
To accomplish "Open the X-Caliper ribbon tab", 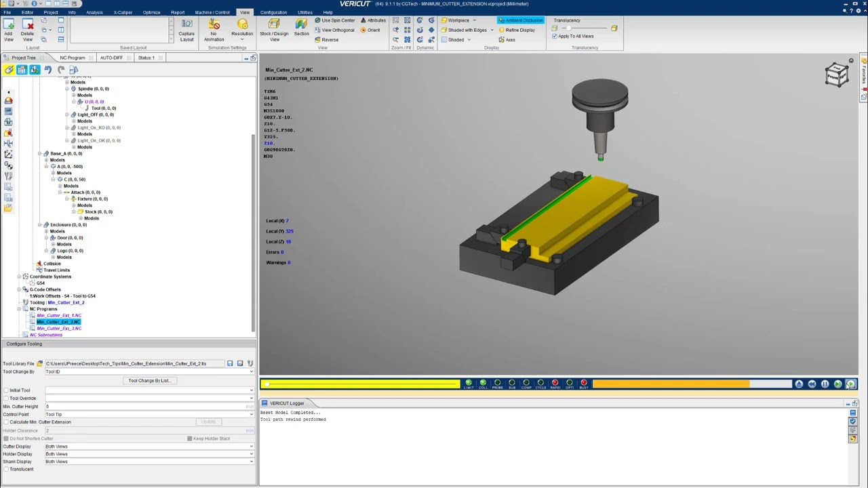I will [x=123, y=12].
